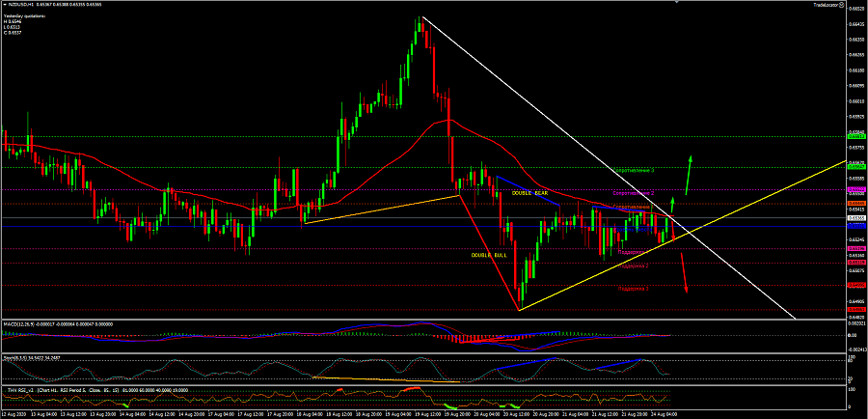
Task: Click the Сопротивление 3 resistance label
Action: tap(634, 171)
